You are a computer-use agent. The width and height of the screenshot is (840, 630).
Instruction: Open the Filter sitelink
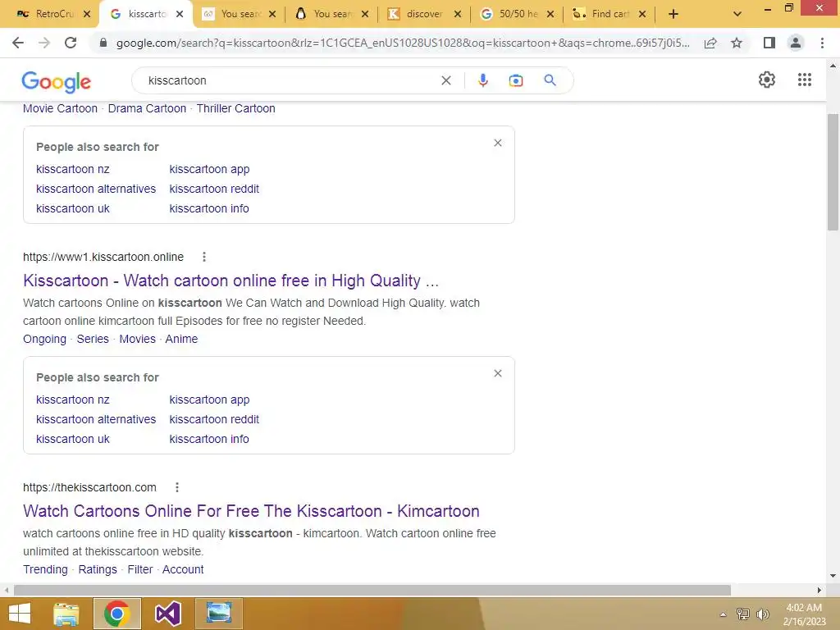(139, 569)
